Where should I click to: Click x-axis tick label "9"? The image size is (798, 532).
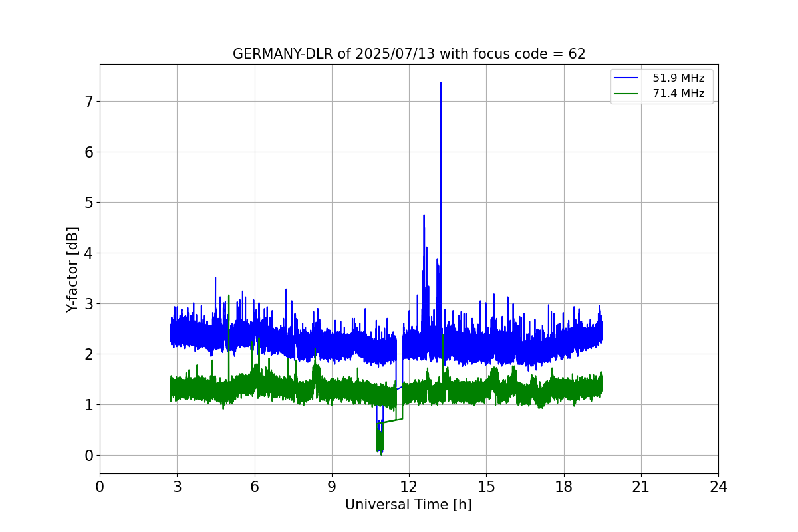(x=332, y=487)
